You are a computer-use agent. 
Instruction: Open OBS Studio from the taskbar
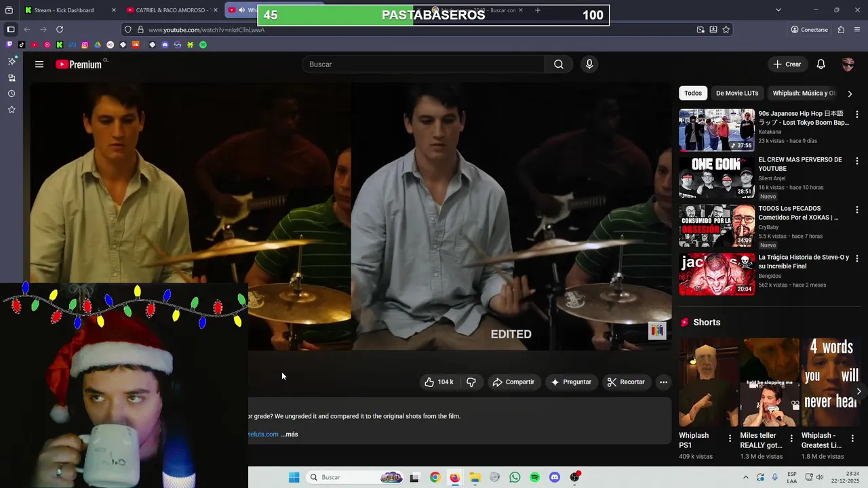tap(575, 478)
